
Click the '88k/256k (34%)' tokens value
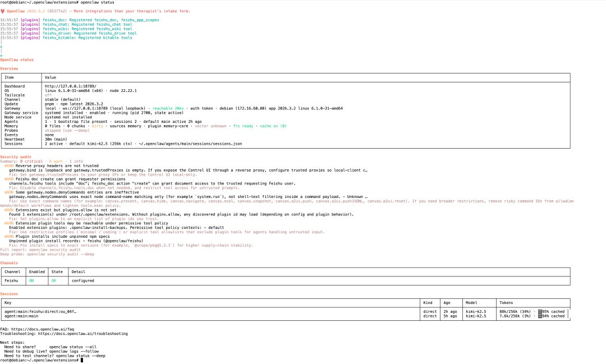click(x=515, y=312)
